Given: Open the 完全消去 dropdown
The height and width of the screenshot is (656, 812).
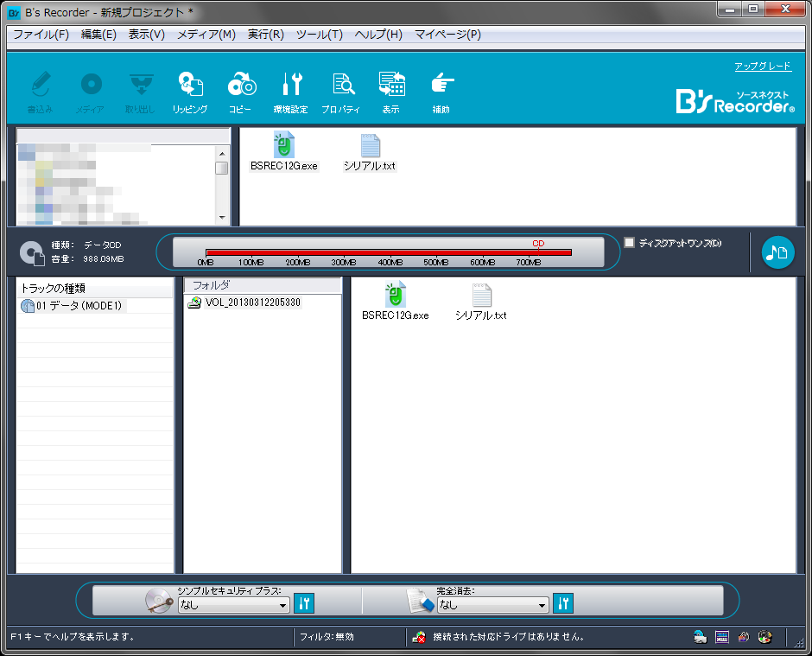Looking at the screenshot, I should (492, 605).
